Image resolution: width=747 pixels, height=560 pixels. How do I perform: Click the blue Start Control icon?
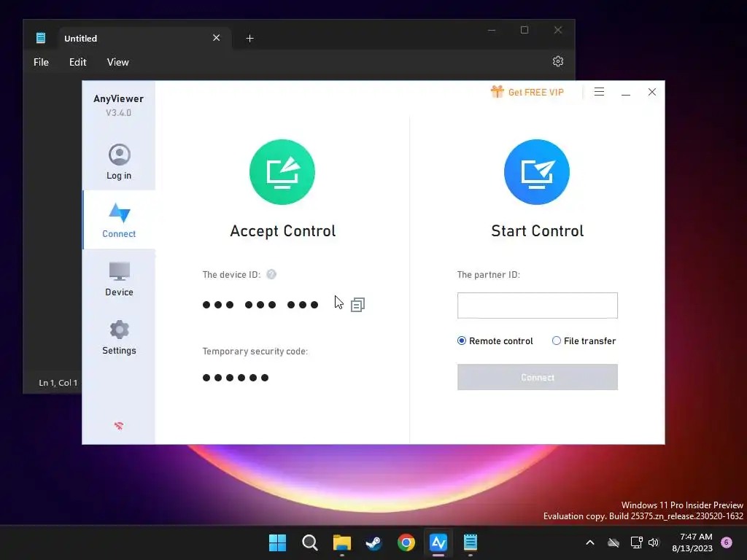pos(537,172)
